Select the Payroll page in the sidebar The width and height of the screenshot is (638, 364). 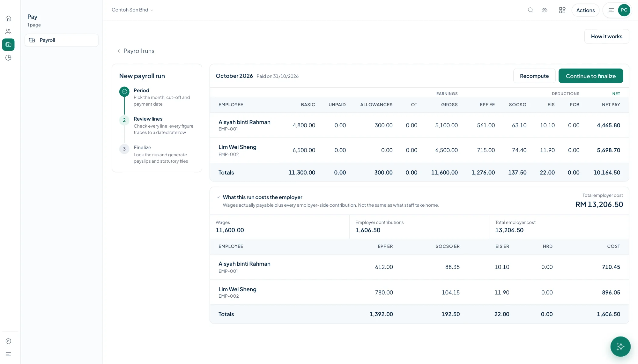pos(62,40)
